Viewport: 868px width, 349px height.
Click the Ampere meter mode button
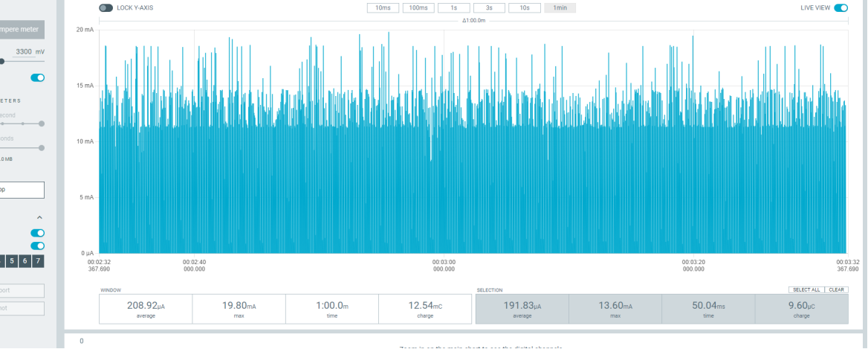[21, 29]
